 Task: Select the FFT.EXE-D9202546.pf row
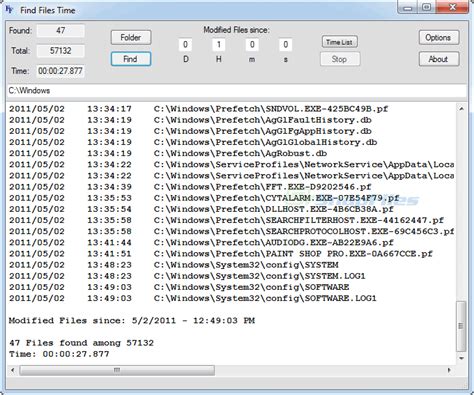coord(190,187)
